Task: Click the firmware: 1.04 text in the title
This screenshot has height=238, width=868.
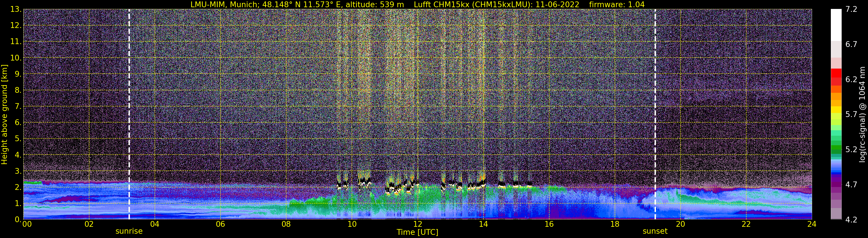Action: point(617,5)
